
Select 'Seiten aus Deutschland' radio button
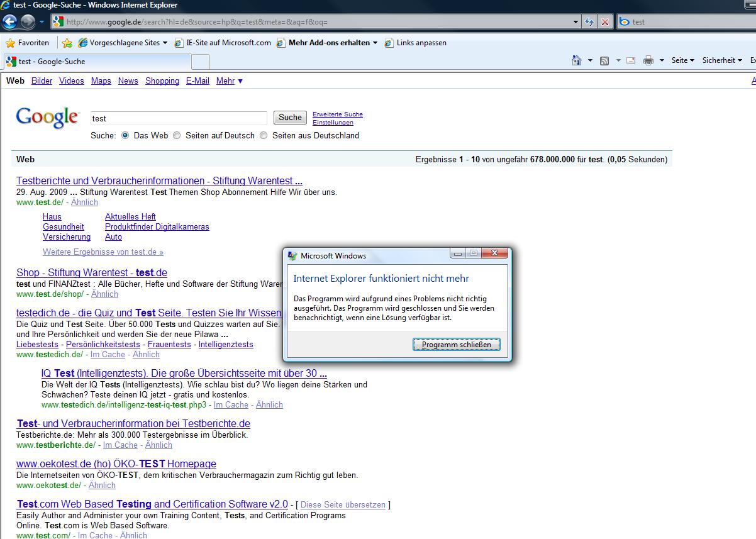click(264, 135)
